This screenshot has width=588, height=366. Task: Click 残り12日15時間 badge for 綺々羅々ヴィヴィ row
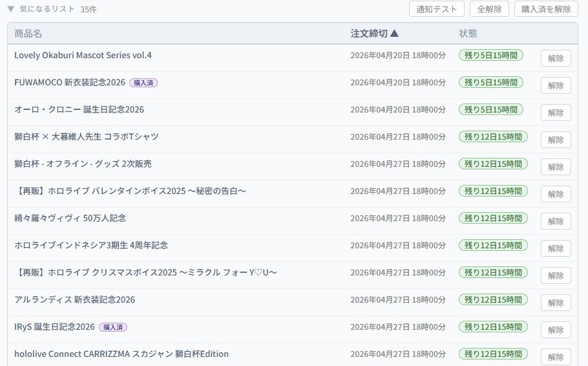pyautogui.click(x=493, y=218)
